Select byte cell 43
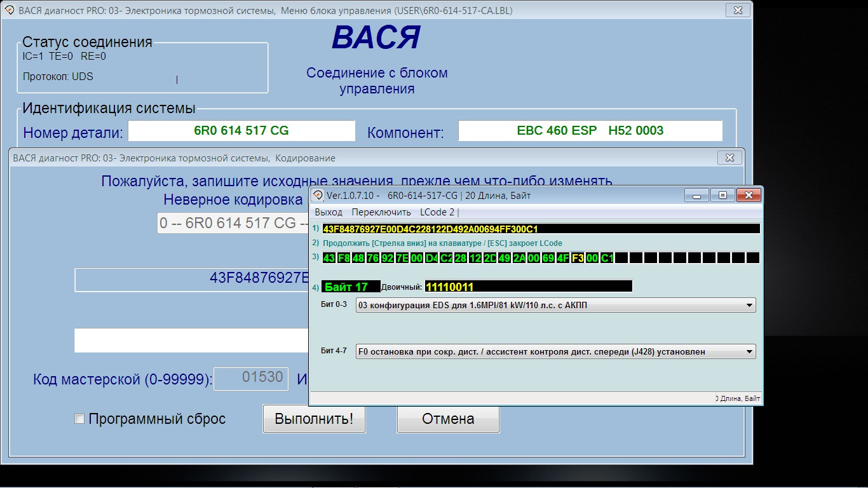Image resolution: width=868 pixels, height=488 pixels. [x=329, y=258]
